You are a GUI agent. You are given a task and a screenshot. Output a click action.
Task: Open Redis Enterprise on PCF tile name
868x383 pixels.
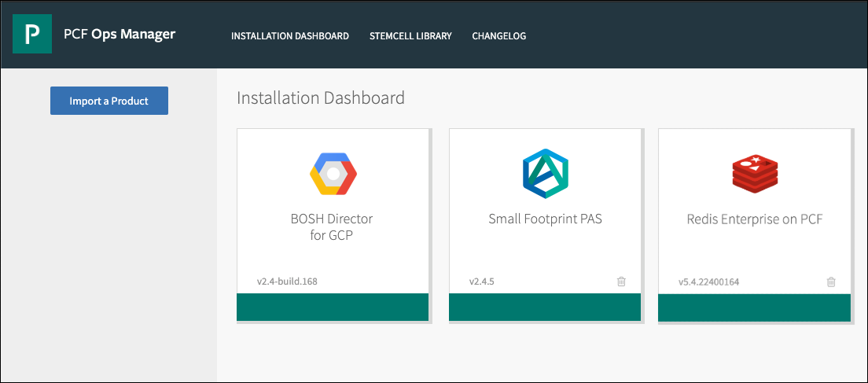[755, 219]
